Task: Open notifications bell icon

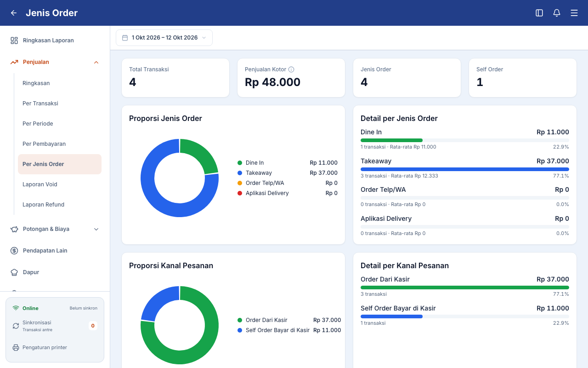Action: click(557, 13)
